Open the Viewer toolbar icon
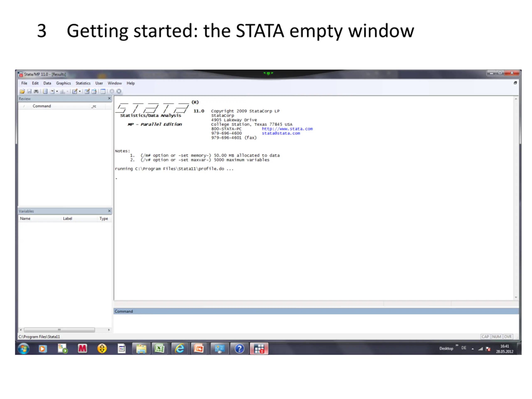Screen dimensions: 532x399 tap(52, 91)
